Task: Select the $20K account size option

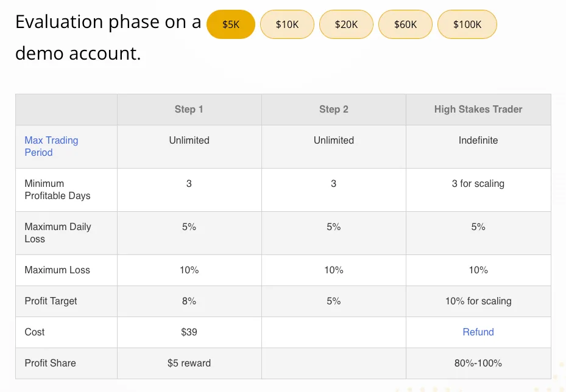Action: [346, 24]
